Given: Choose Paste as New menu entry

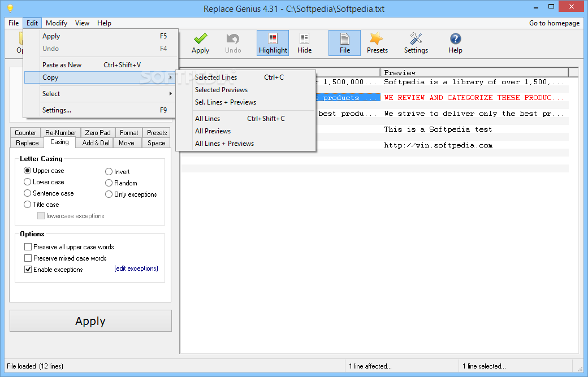Looking at the screenshot, I should (101, 65).
